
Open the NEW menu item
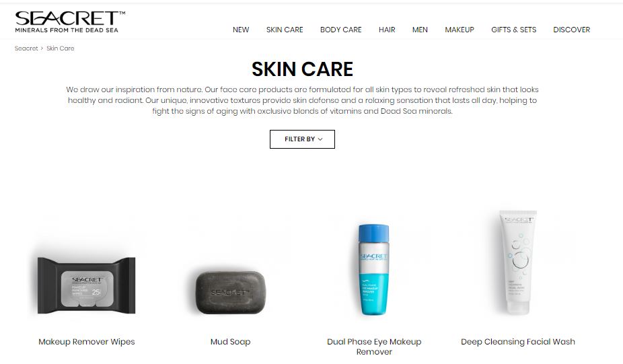(x=241, y=30)
